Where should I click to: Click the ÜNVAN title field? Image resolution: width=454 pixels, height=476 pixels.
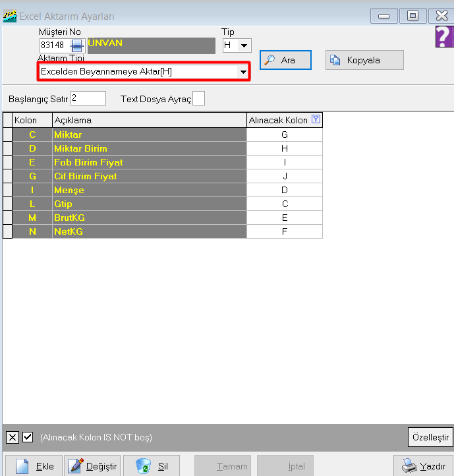click(x=152, y=45)
